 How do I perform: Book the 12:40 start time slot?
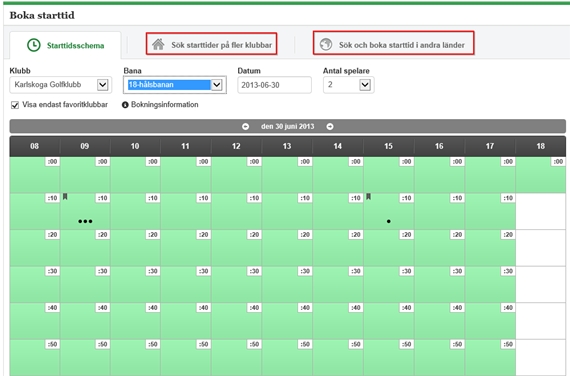coord(237,321)
